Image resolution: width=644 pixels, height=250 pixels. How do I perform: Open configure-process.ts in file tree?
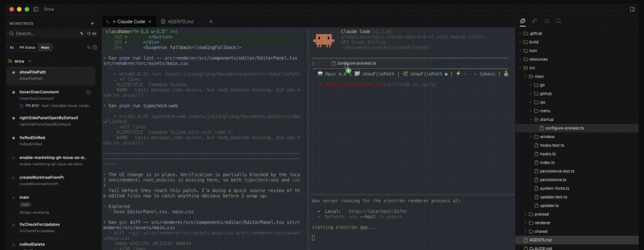(x=577, y=128)
